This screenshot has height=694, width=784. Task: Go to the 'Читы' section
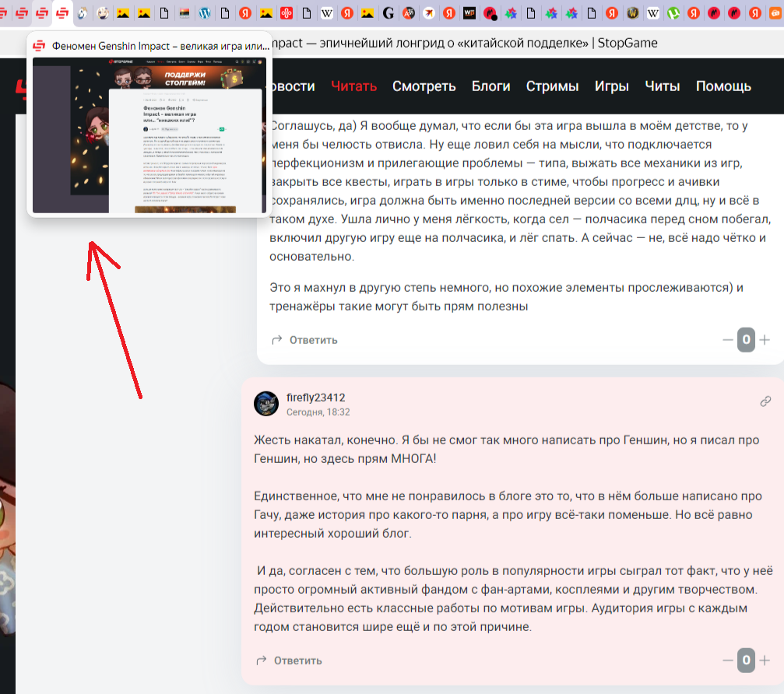(x=662, y=86)
